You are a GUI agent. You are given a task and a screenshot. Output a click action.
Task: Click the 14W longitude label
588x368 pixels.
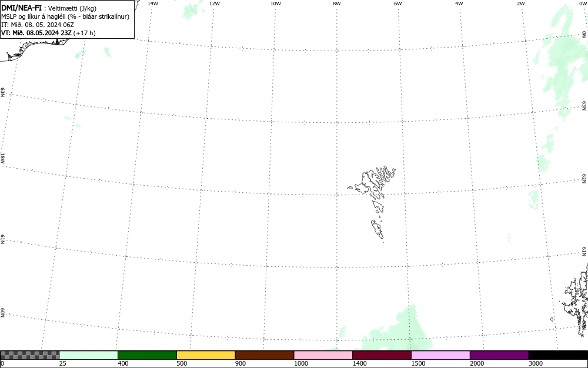(153, 4)
